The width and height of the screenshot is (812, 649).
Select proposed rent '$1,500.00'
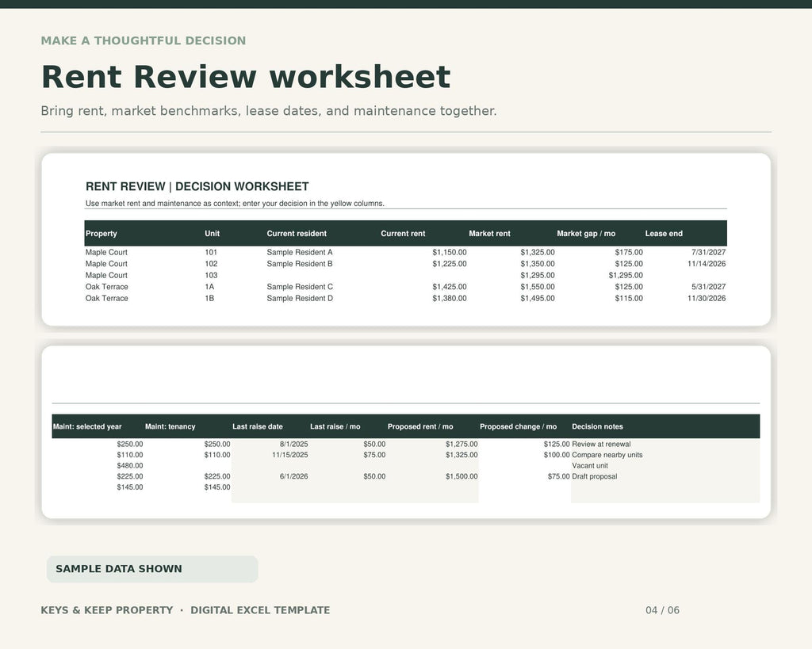[x=462, y=476]
